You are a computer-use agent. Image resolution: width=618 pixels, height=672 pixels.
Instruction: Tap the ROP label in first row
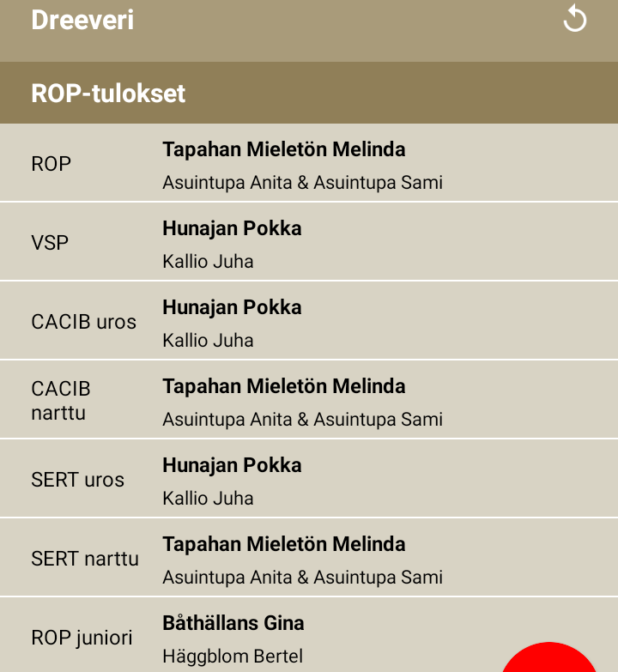click(51, 164)
